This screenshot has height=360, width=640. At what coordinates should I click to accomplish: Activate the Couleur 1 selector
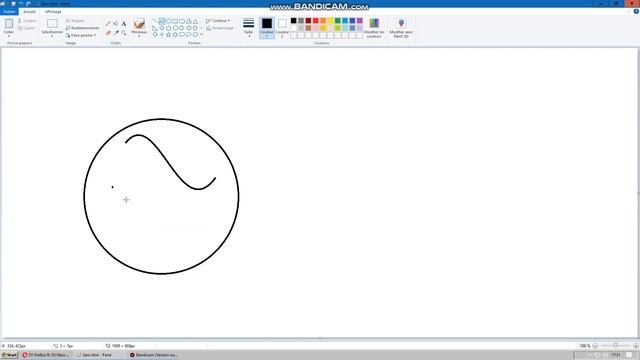tap(267, 28)
